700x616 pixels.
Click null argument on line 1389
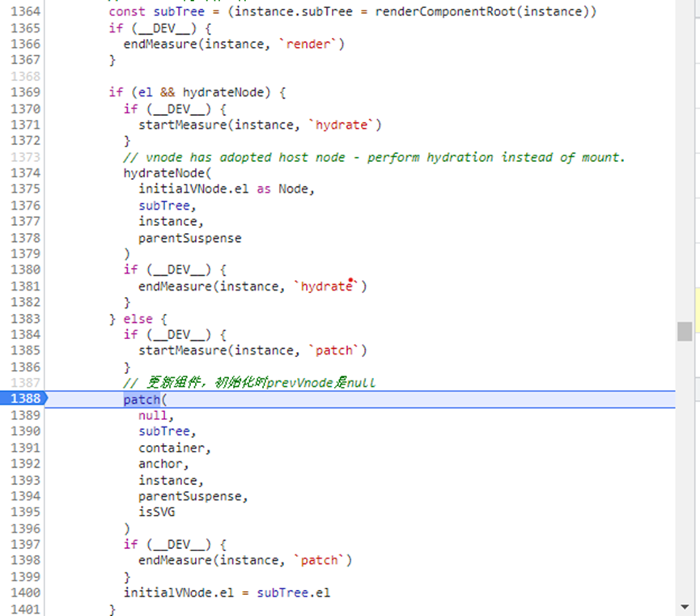(153, 415)
